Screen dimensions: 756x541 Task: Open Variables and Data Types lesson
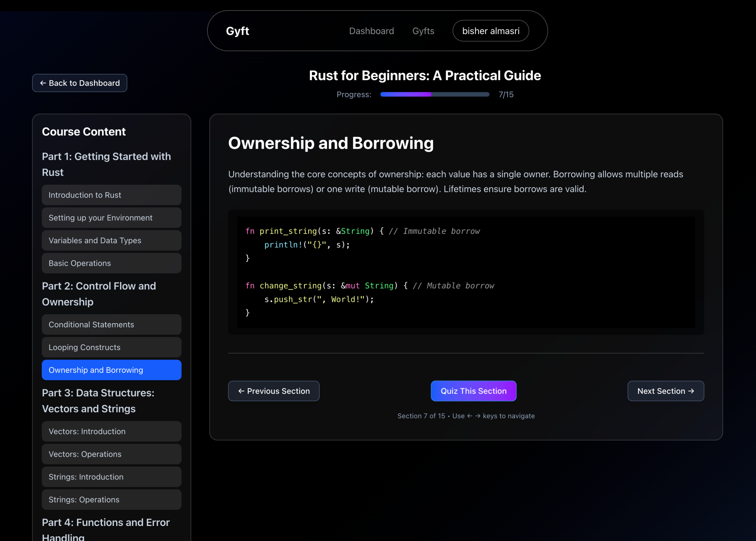(112, 240)
